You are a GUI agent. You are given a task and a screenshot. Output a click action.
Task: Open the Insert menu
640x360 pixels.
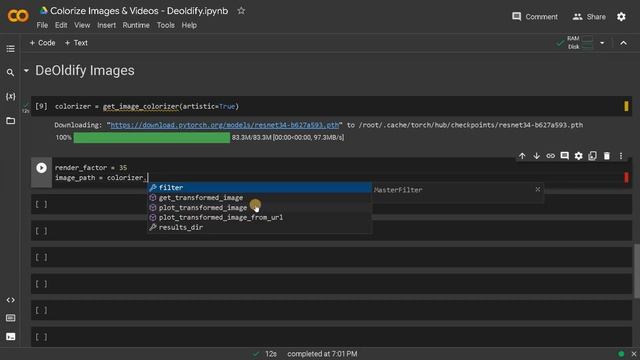coord(106,25)
